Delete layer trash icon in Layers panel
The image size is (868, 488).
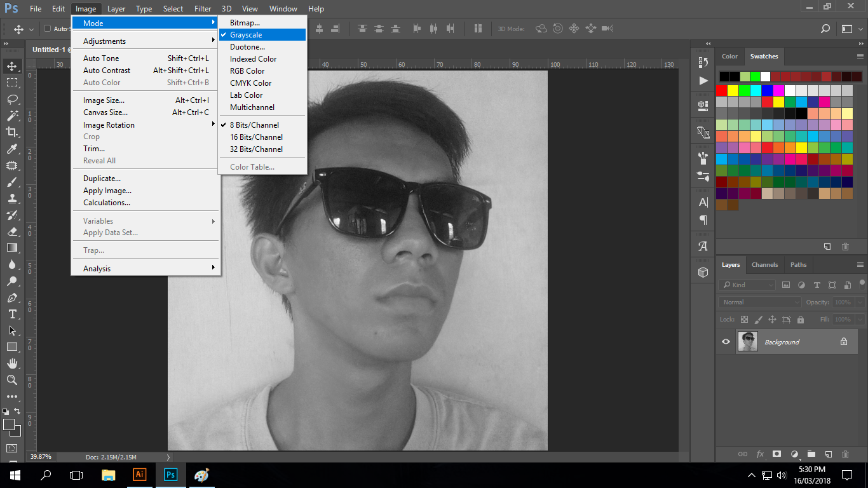(x=845, y=454)
